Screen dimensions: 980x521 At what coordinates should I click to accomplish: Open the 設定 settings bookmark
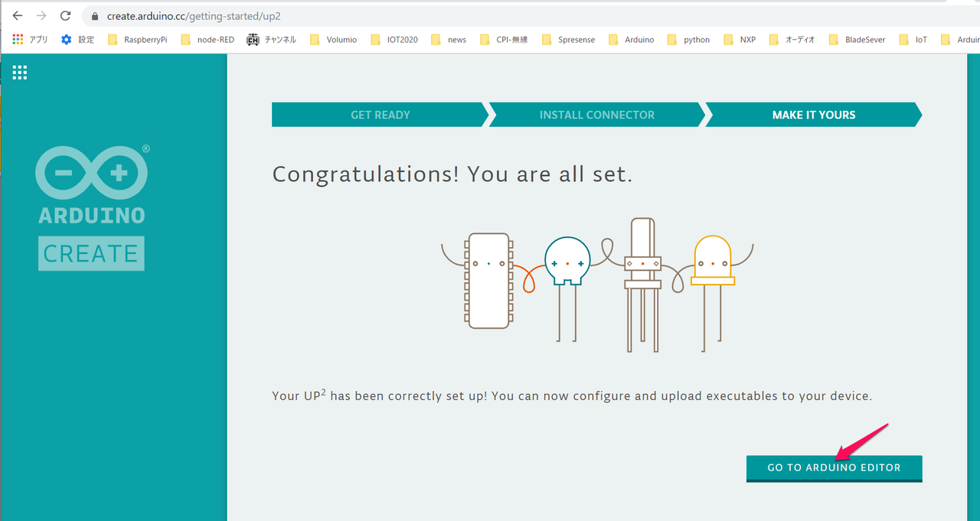pos(77,40)
